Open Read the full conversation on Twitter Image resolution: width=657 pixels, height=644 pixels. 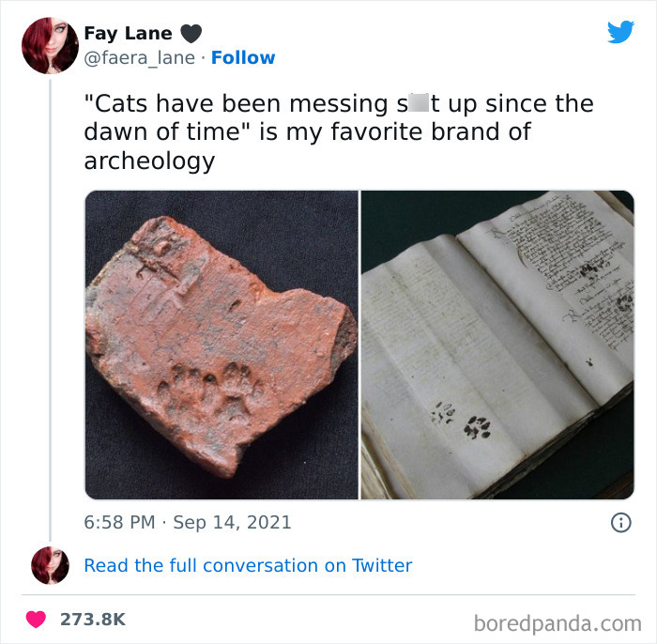pyautogui.click(x=248, y=565)
